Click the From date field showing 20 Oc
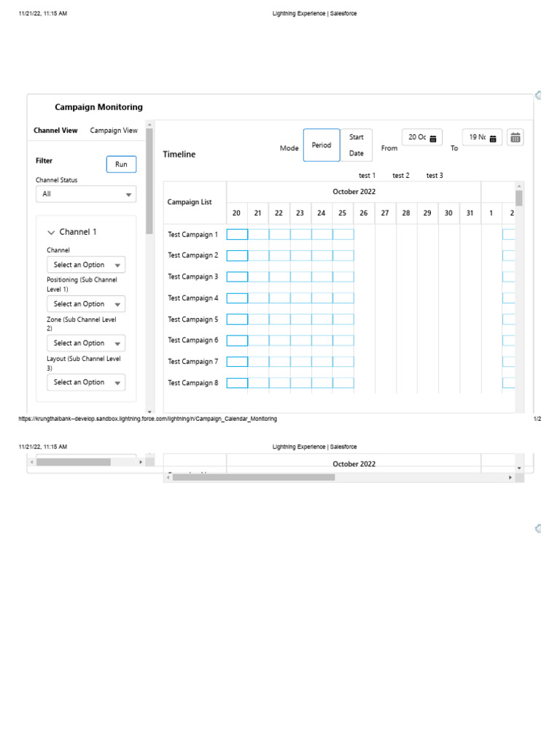Image resolution: width=560 pixels, height=747 pixels. pyautogui.click(x=422, y=137)
